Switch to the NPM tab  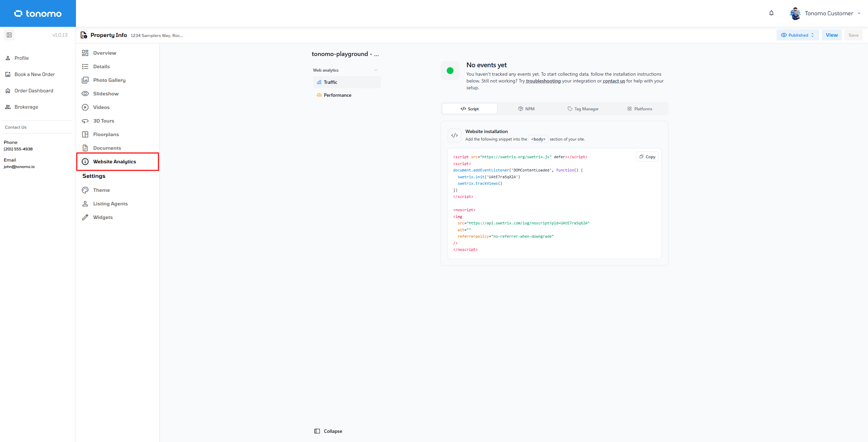point(526,109)
